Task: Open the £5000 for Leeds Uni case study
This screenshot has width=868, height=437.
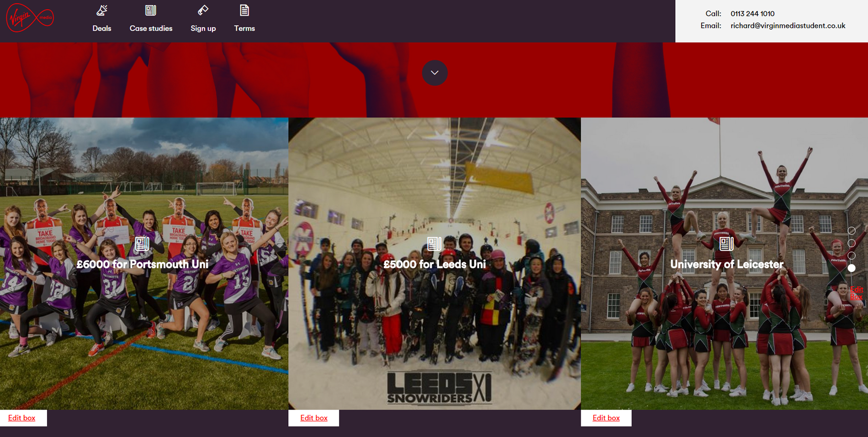Action: click(x=434, y=264)
